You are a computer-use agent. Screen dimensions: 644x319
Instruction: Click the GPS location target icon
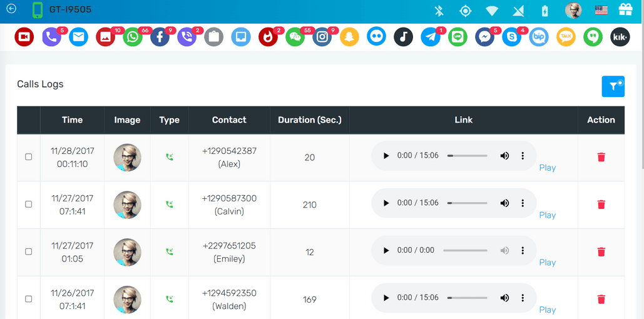(x=466, y=11)
